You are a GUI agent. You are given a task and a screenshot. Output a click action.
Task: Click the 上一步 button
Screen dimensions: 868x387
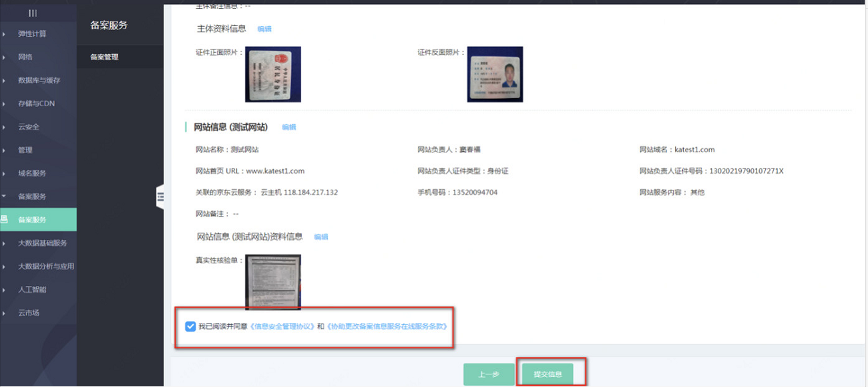(489, 374)
